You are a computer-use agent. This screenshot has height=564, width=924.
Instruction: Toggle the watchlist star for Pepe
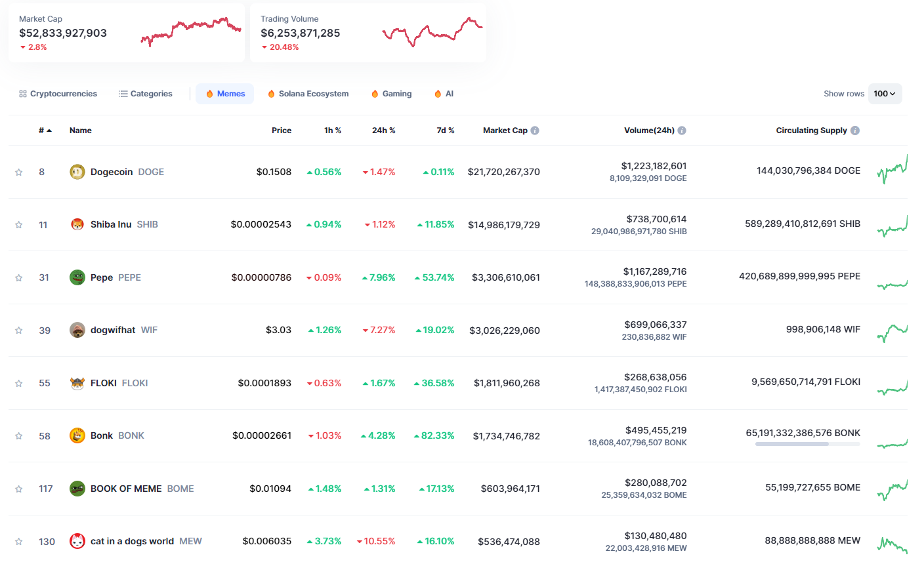19,278
